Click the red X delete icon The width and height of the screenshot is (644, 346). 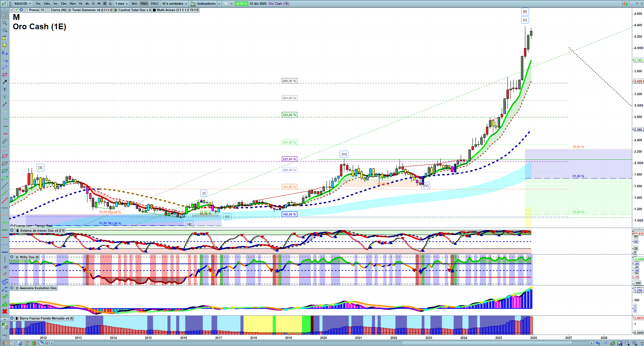5,311
